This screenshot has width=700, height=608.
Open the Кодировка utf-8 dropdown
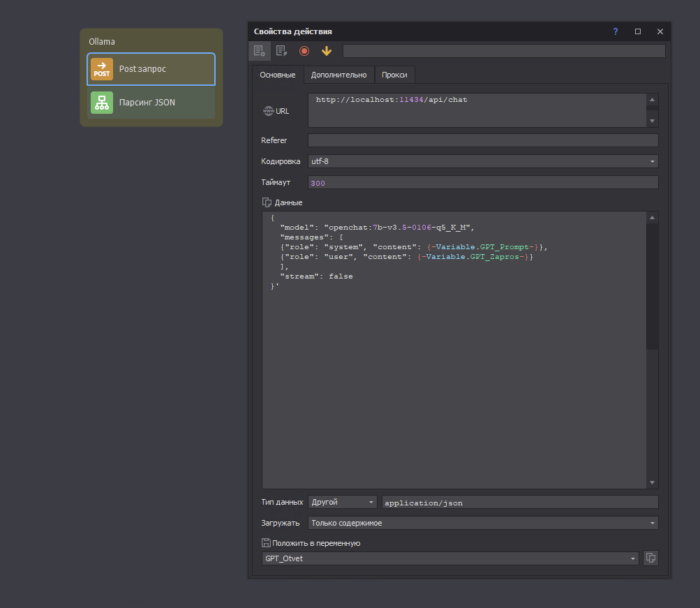[x=483, y=161]
